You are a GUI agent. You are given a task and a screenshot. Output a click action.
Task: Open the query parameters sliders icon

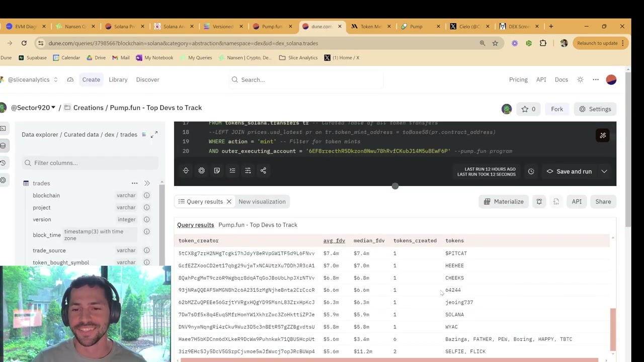point(248,170)
